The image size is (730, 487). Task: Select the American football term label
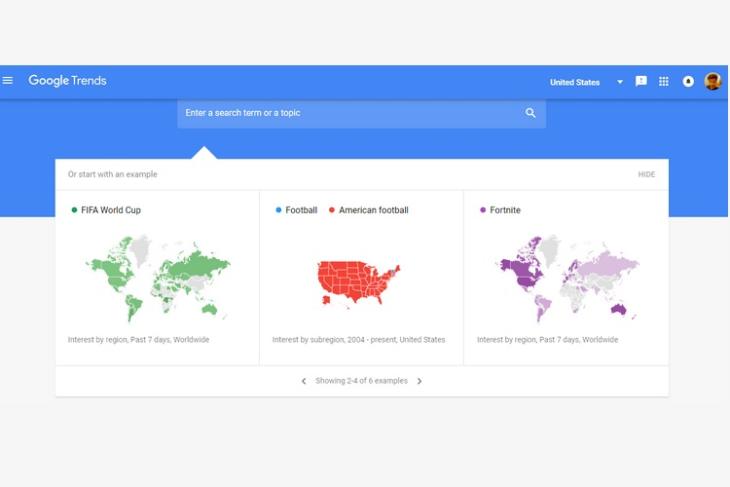[x=373, y=210]
